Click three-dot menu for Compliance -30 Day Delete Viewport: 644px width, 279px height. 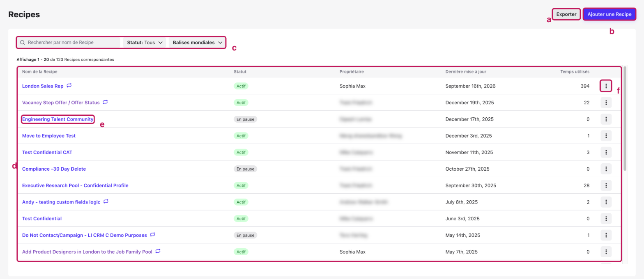pos(606,169)
